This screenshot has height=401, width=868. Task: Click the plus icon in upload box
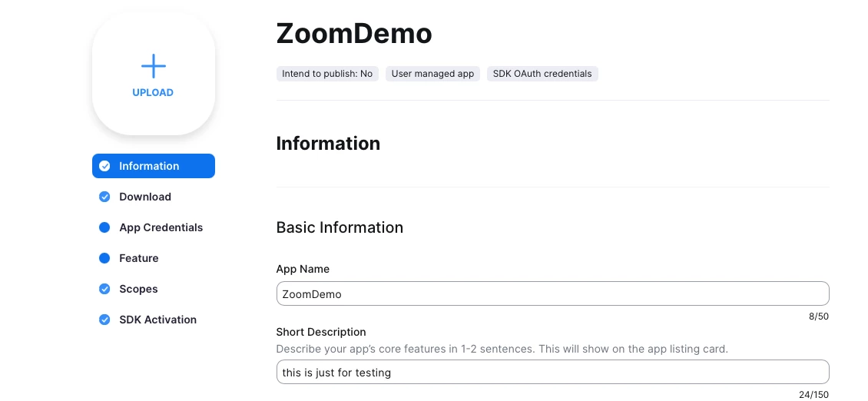click(154, 67)
